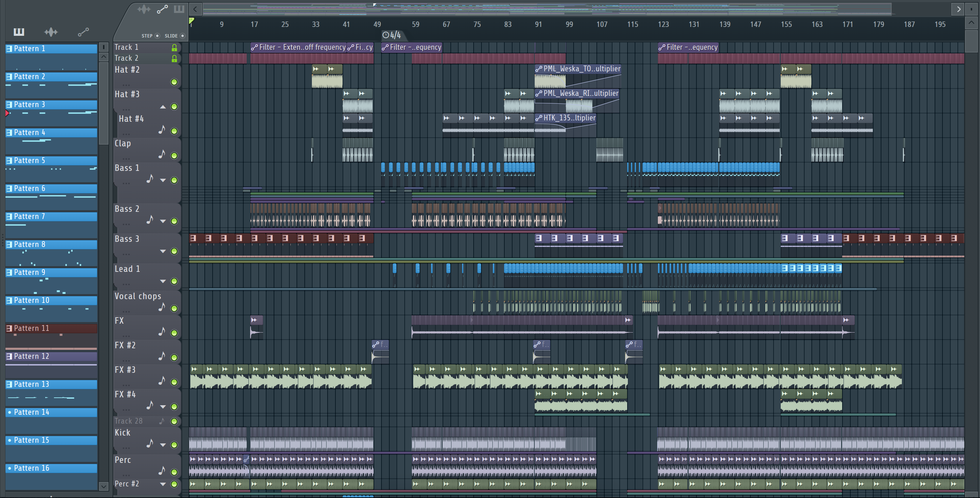Expand Bass 3 track dropdown arrow
980x498 pixels.
click(x=163, y=251)
